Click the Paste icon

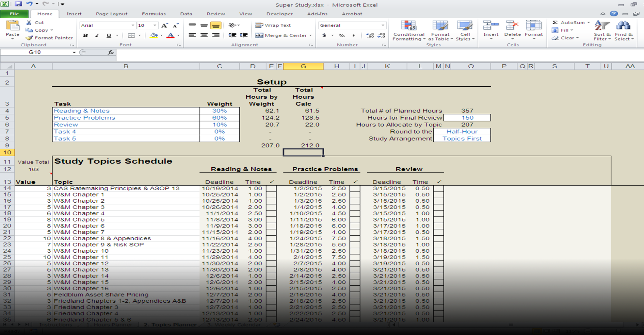(12, 26)
